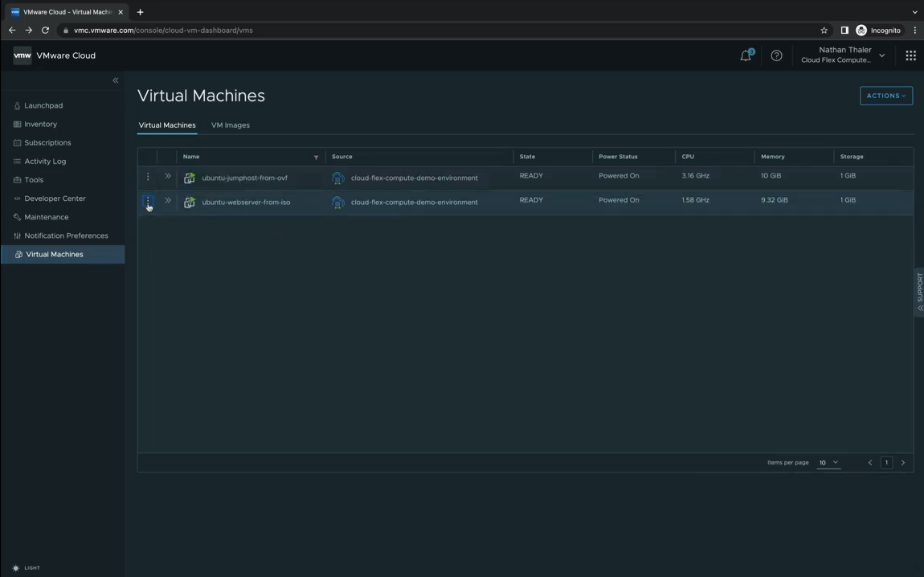The width and height of the screenshot is (924, 577).
Task: Open the ubuntu-jumphost-from-ovf VM name
Action: click(244, 178)
